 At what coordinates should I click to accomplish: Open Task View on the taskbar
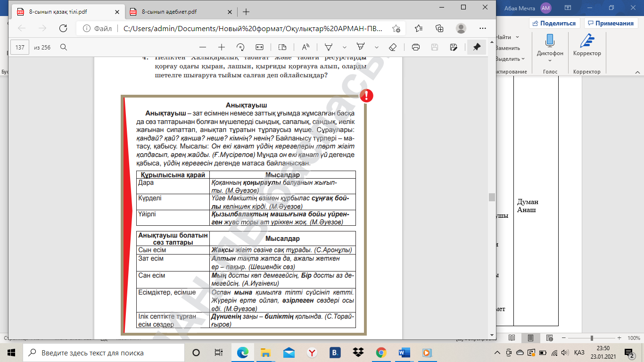click(x=218, y=353)
